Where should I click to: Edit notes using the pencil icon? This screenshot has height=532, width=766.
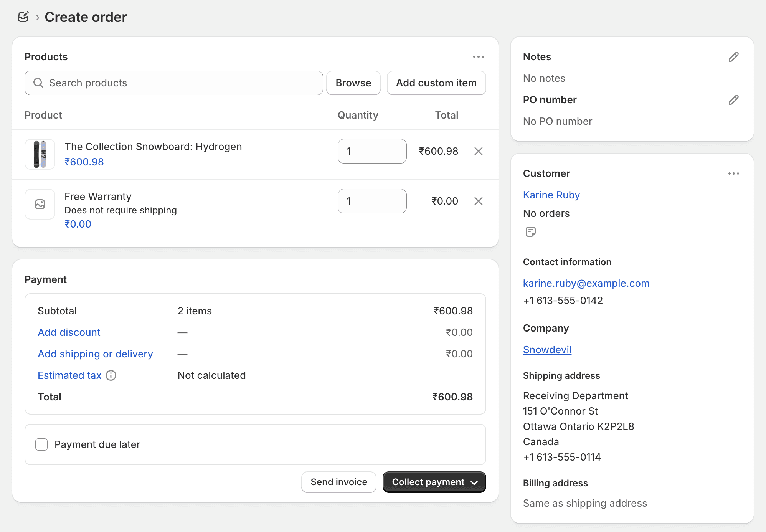(x=733, y=57)
